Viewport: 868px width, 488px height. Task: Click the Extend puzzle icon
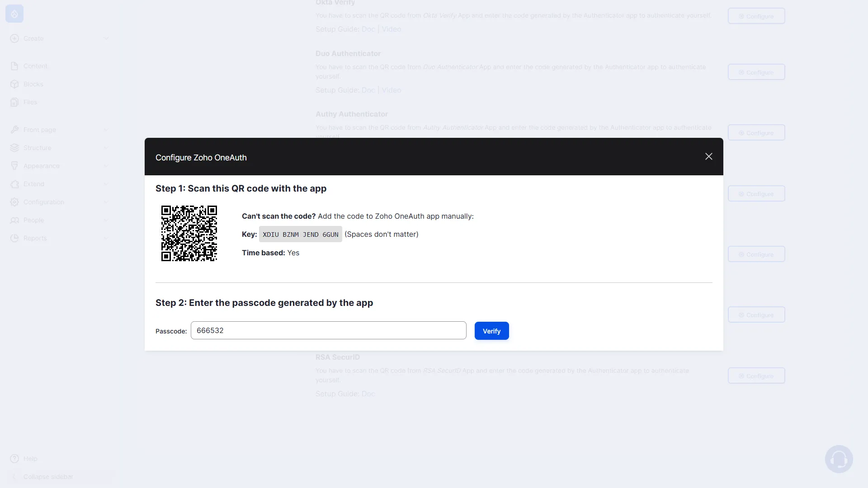(14, 184)
